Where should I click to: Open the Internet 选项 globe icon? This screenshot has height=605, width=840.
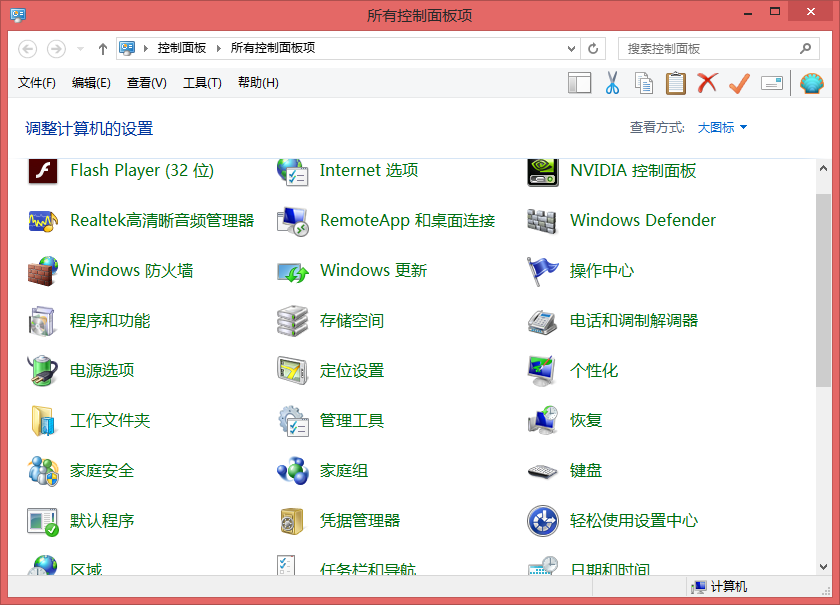(x=292, y=172)
